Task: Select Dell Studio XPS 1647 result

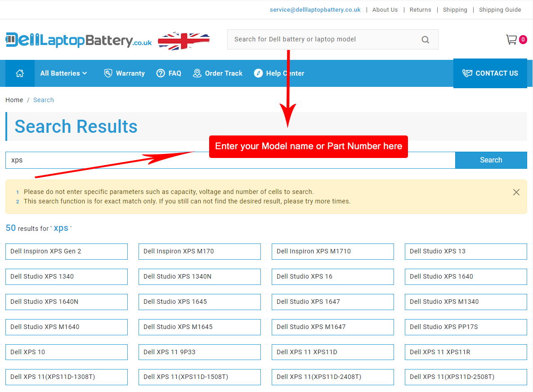Action: pos(333,302)
